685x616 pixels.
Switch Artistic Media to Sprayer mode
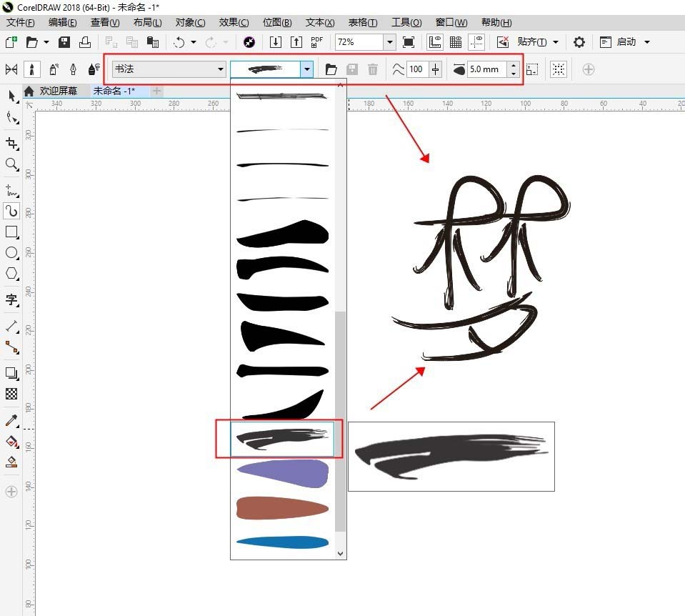tap(54, 69)
